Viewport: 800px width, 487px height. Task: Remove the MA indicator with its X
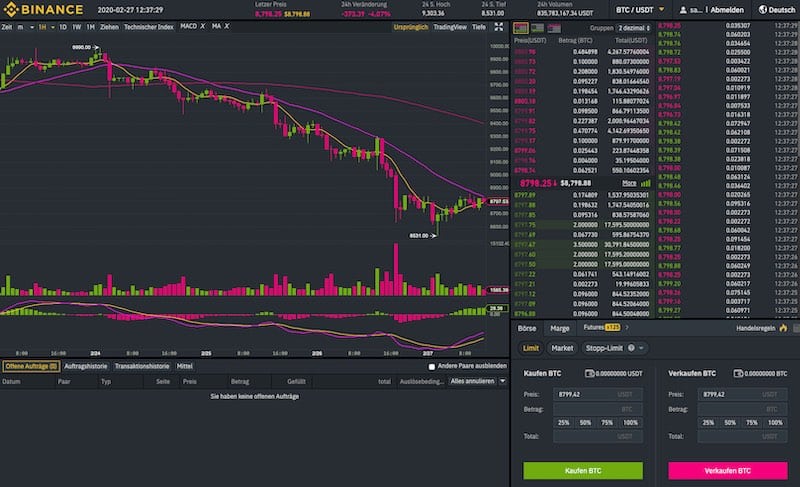click(227, 26)
